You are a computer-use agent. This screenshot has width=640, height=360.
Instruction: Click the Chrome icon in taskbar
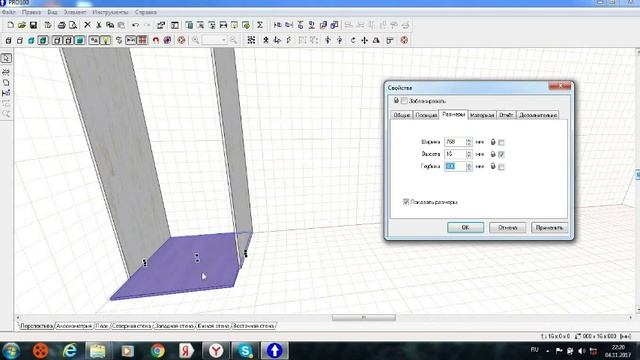158,351
